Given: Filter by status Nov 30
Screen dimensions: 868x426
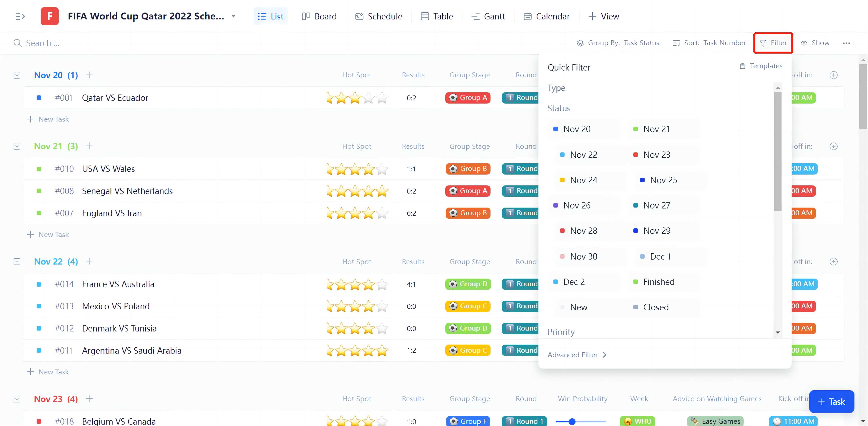Looking at the screenshot, I should (591, 256).
